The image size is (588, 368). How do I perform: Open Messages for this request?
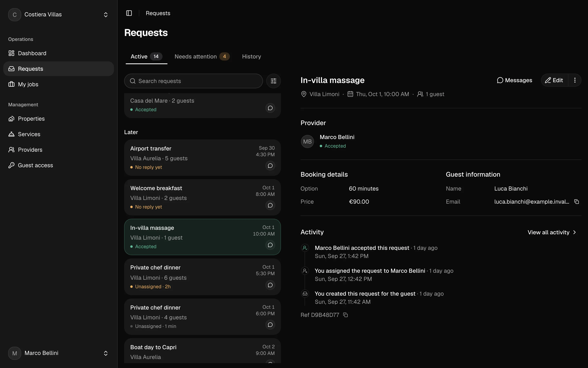click(x=514, y=80)
